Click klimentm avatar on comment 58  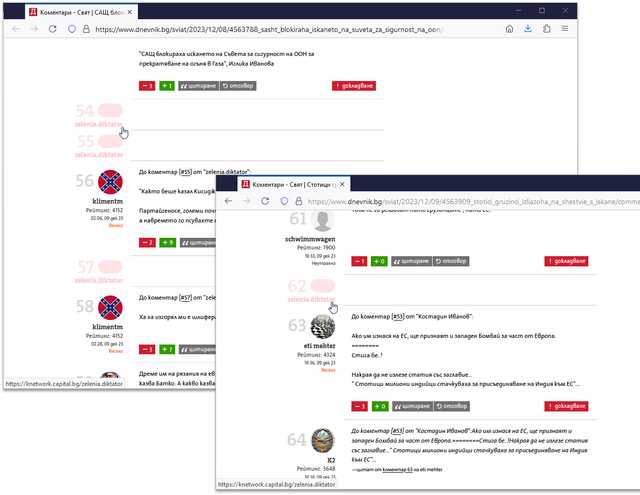point(110,308)
